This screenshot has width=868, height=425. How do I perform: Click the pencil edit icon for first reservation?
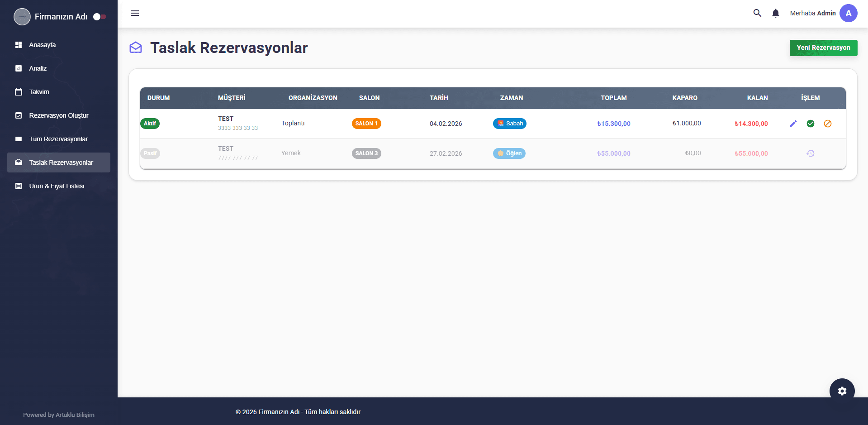click(x=793, y=124)
